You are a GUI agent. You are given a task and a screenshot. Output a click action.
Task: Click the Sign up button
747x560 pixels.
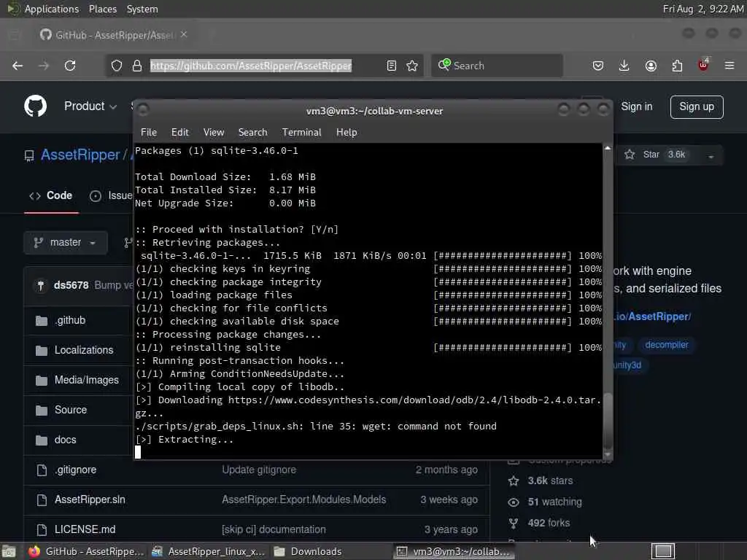(697, 106)
